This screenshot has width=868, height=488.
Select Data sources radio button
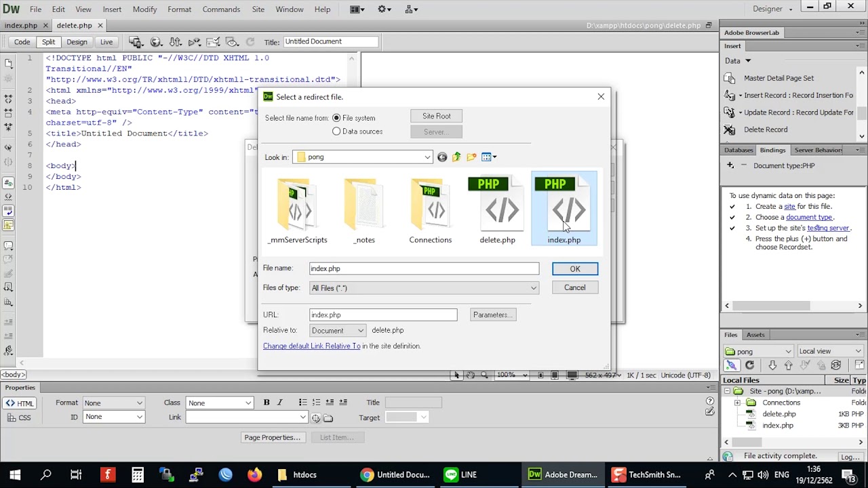pos(336,131)
